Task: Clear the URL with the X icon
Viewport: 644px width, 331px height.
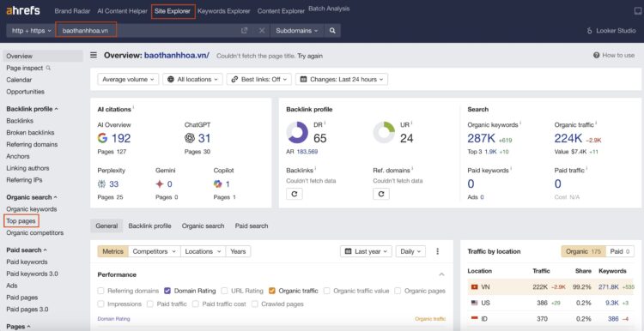Action: point(262,31)
